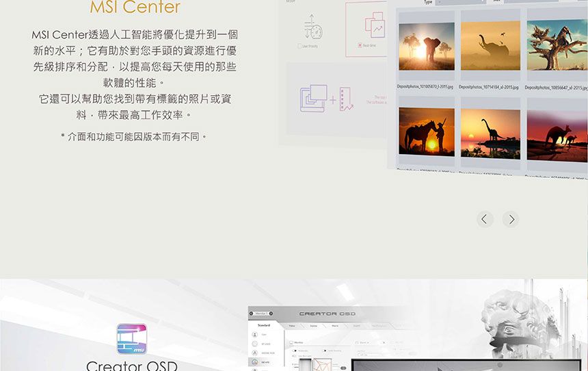Click the Creator OSD app icon
Viewport: 588px width, 371px height.
[x=132, y=339]
